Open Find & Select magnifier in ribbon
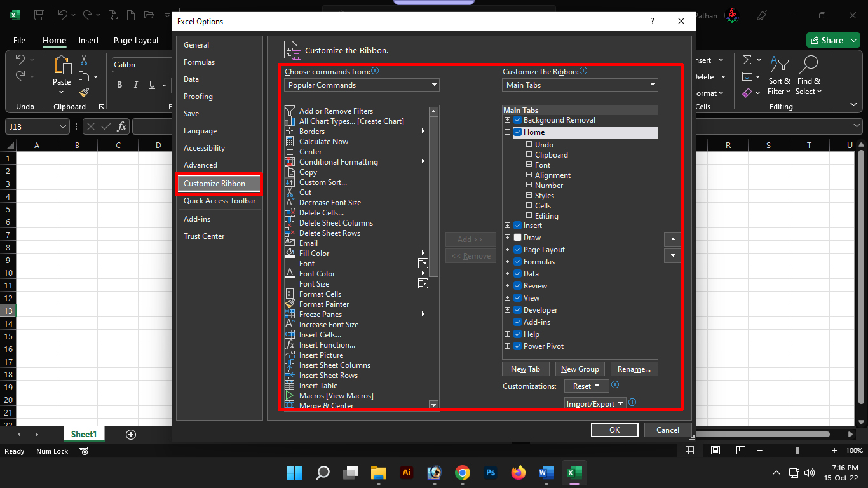This screenshot has width=868, height=488. (x=809, y=76)
